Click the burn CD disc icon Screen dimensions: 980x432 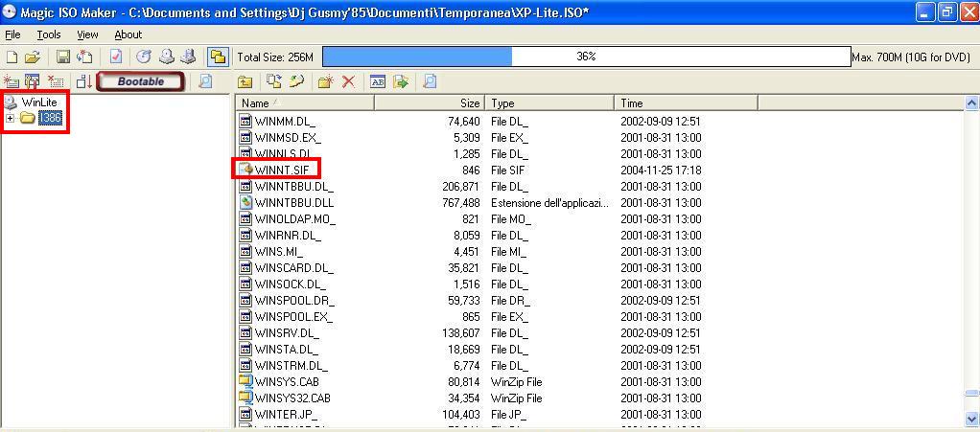pos(144,57)
